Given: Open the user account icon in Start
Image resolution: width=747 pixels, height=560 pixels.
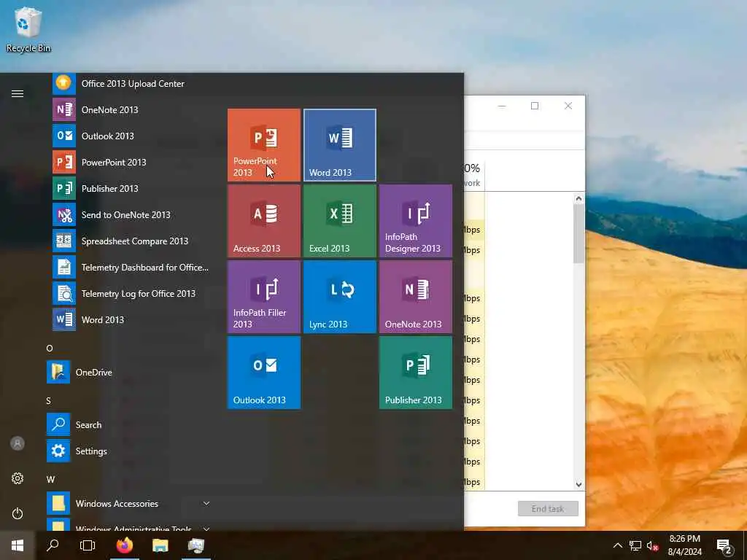Looking at the screenshot, I should coord(18,444).
